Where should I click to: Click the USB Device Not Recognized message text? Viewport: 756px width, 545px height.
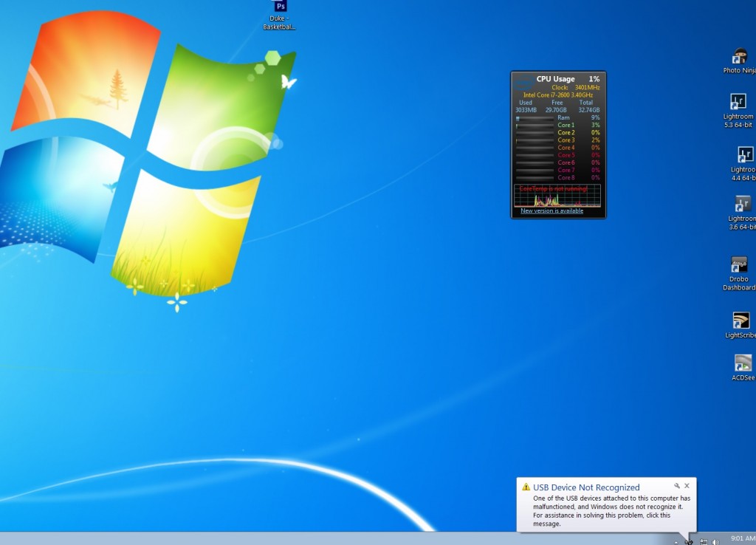coord(611,511)
